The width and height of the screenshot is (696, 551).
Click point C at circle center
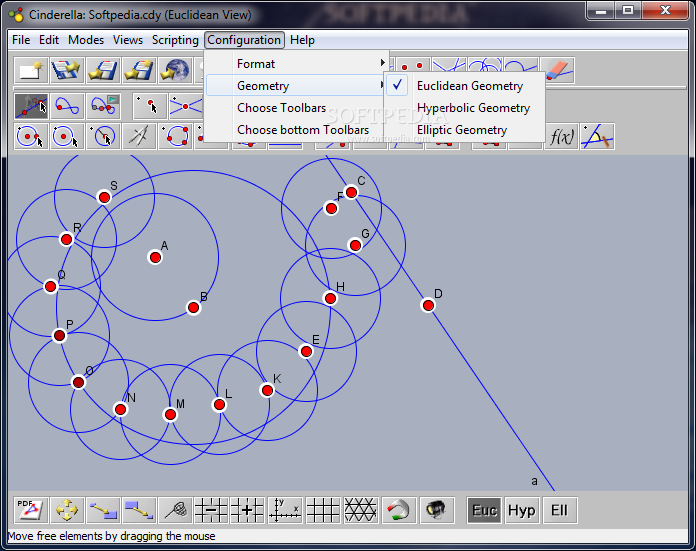coord(351,192)
